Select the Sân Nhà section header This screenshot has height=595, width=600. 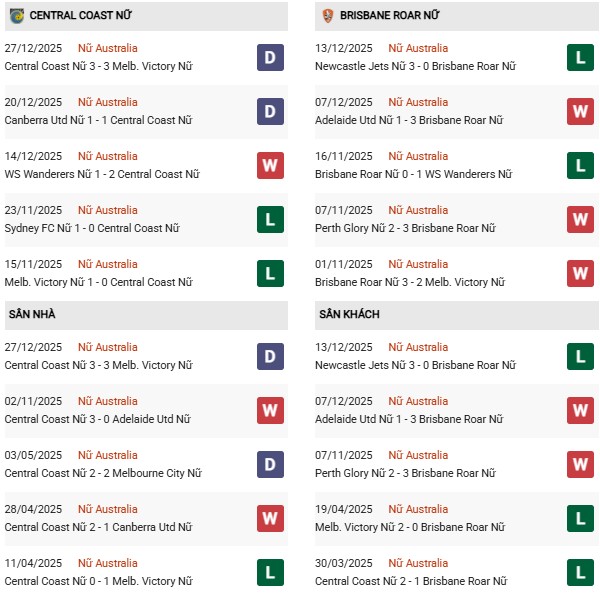(x=32, y=314)
